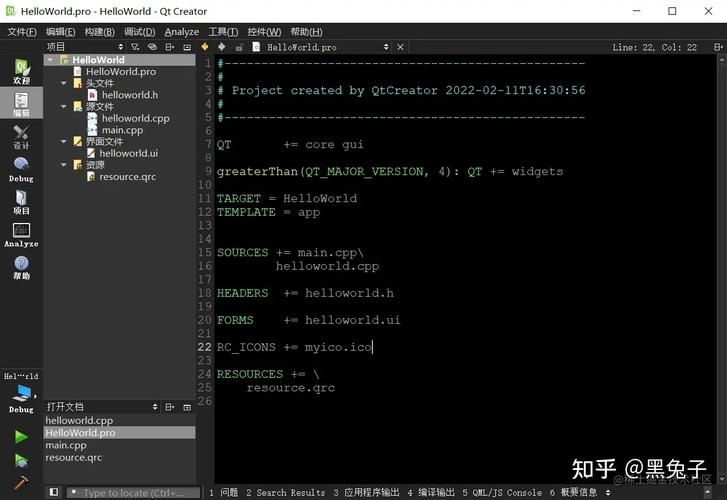Close the project side panel

pyautogui.click(x=187, y=47)
